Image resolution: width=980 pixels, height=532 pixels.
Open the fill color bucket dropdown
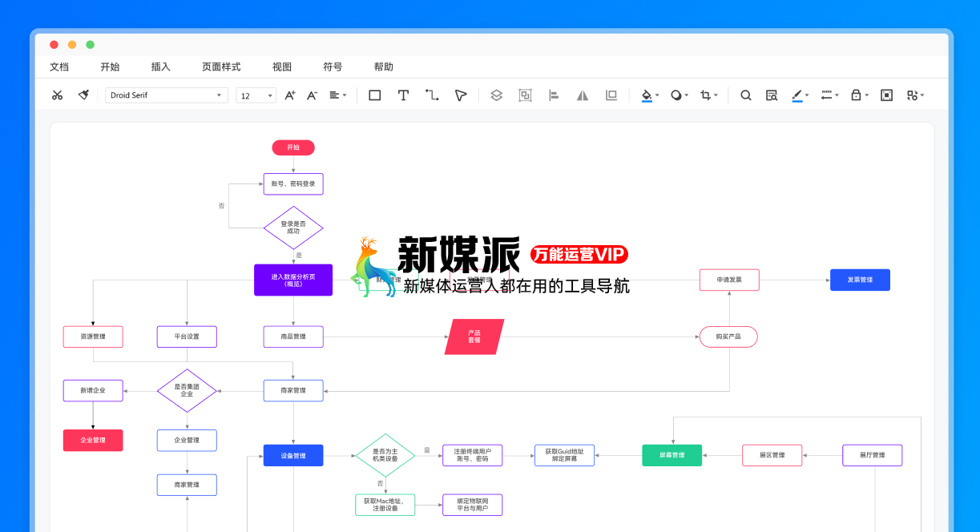tap(650, 95)
